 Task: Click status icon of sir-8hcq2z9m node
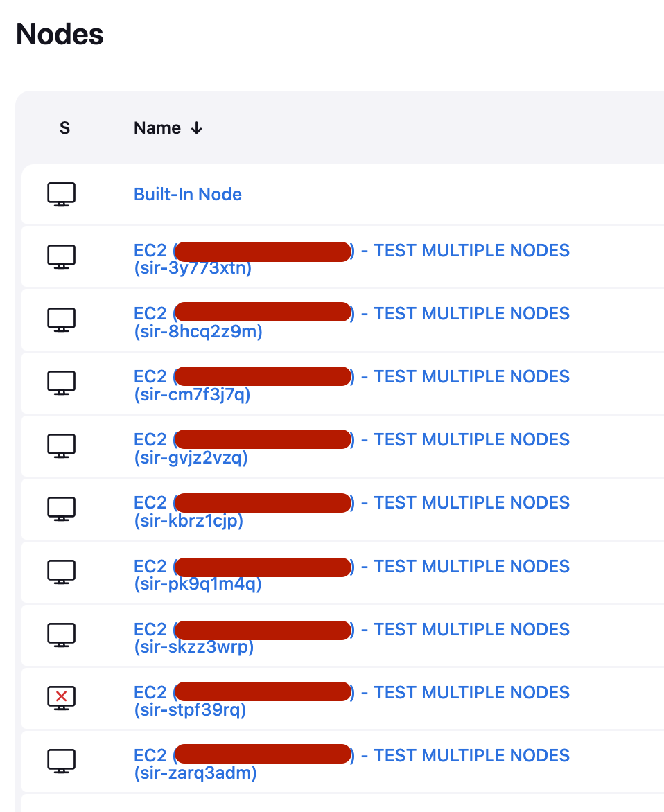coord(61,320)
